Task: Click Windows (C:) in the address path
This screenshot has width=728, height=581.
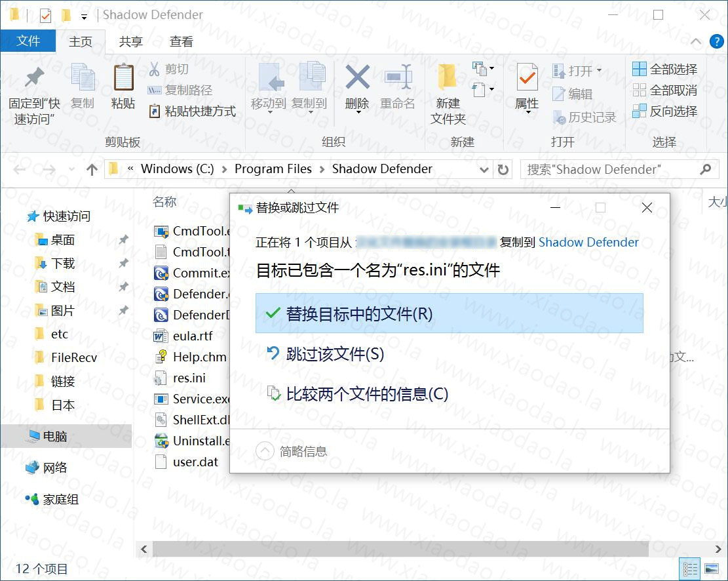Action: (x=178, y=169)
